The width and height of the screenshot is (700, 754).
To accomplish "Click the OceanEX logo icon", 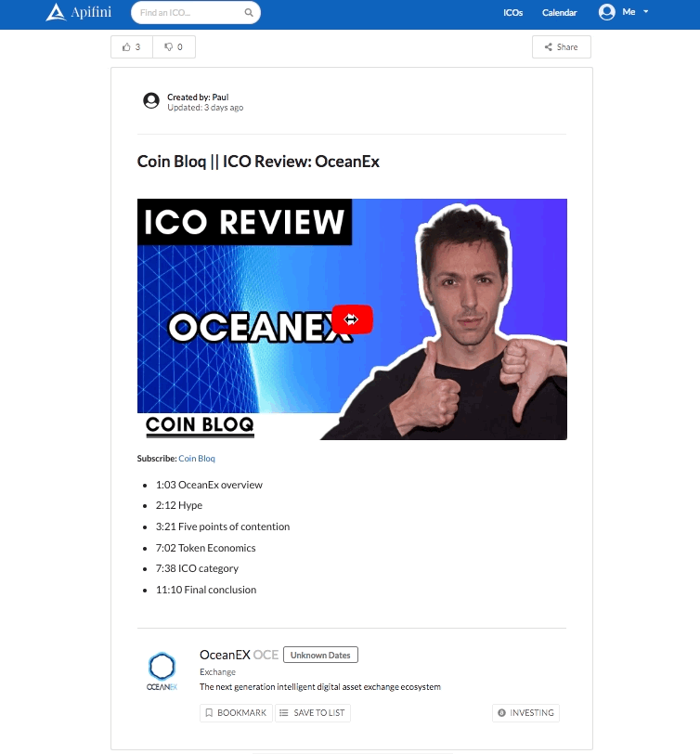I will [x=162, y=671].
